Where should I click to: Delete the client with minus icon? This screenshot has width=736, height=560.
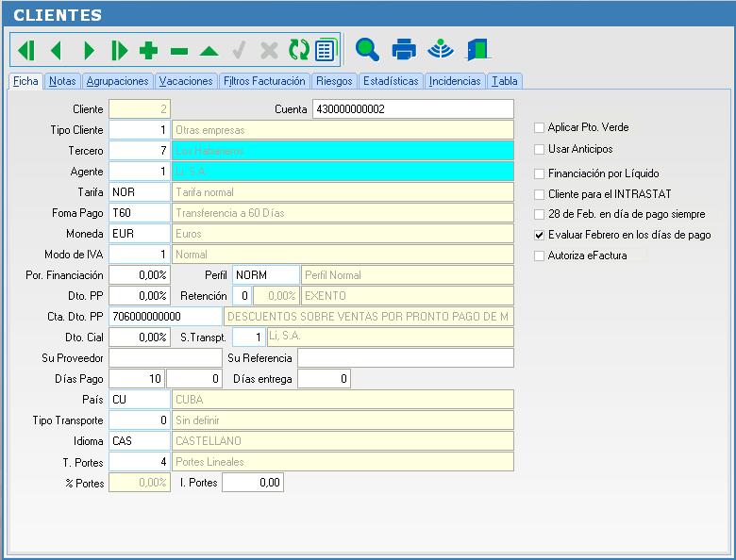178,50
